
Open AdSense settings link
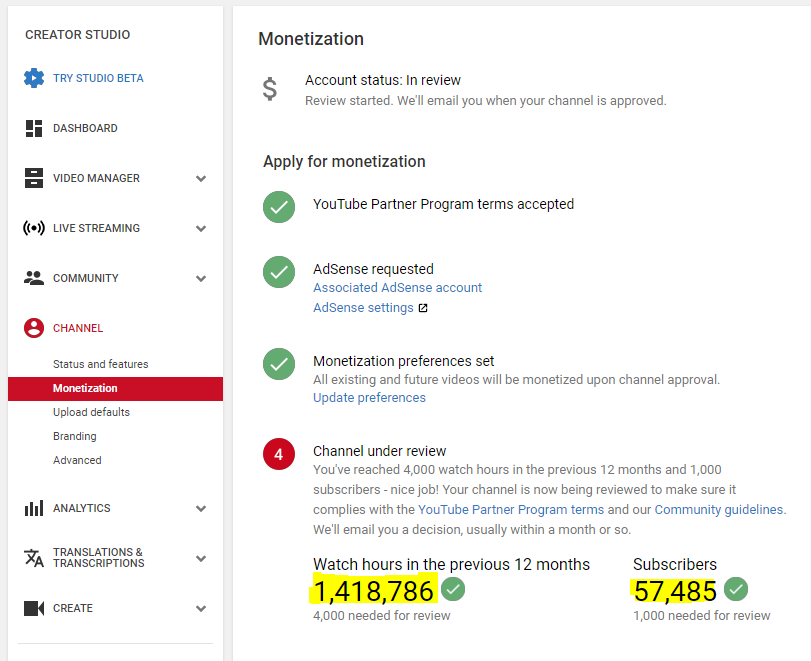(x=363, y=308)
